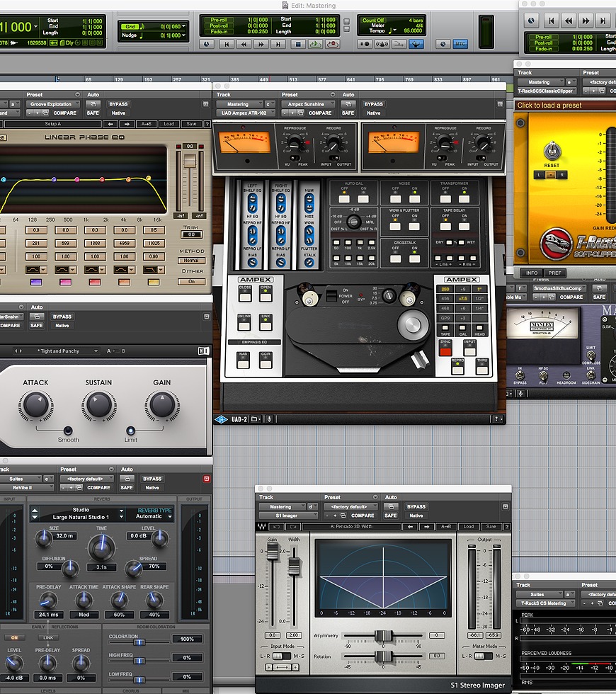Open Groove Exploitation preset dropdown

(x=52, y=105)
